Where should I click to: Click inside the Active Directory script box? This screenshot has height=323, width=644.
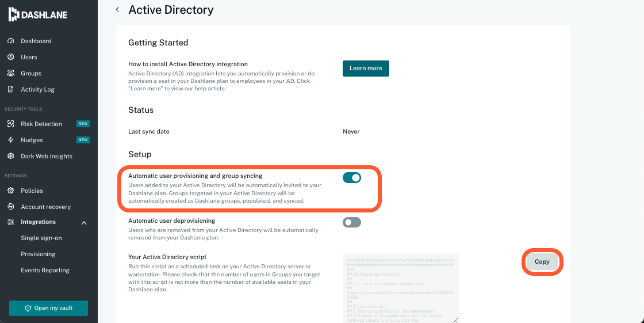click(400, 288)
